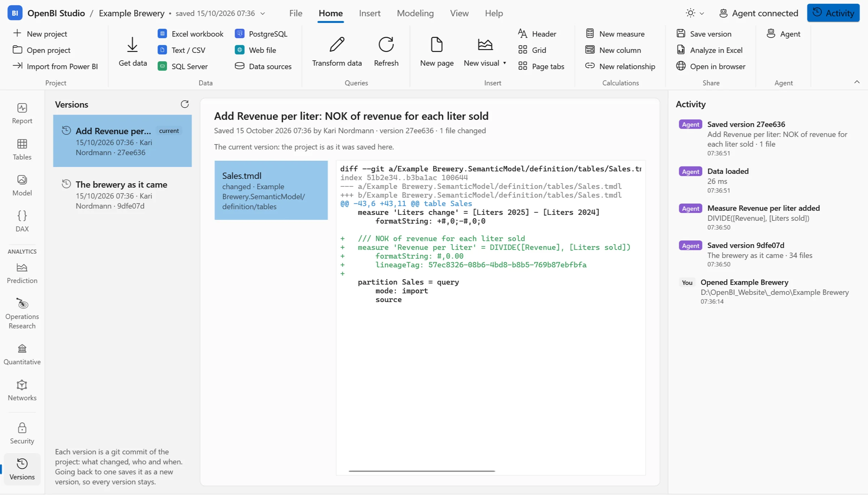Collapse the ribbon with the chevron
868x495 pixels.
click(856, 82)
